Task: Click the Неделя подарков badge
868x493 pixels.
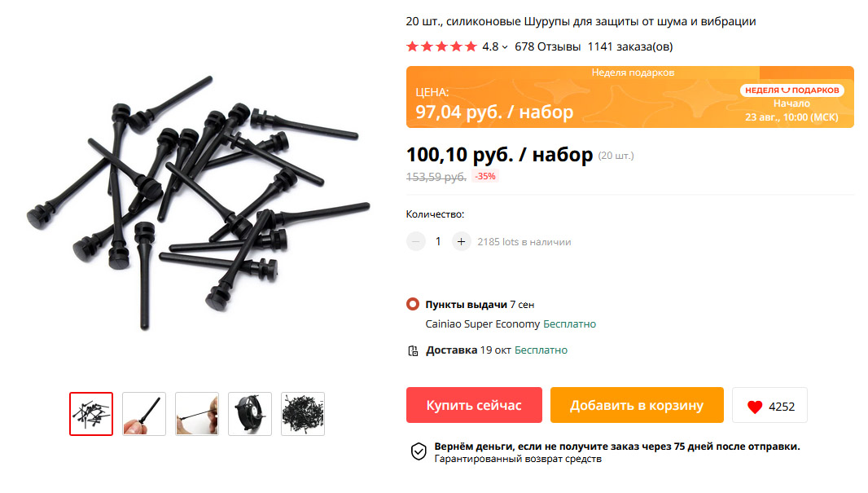Action: tap(791, 90)
